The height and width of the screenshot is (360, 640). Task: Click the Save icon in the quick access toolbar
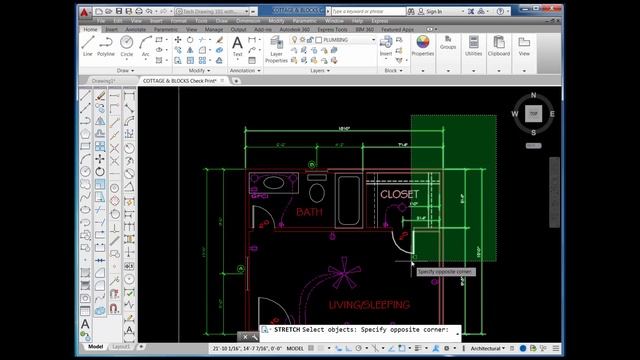[119, 11]
